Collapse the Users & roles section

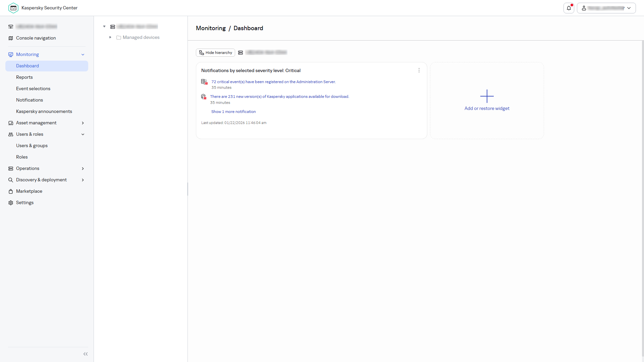point(83,134)
